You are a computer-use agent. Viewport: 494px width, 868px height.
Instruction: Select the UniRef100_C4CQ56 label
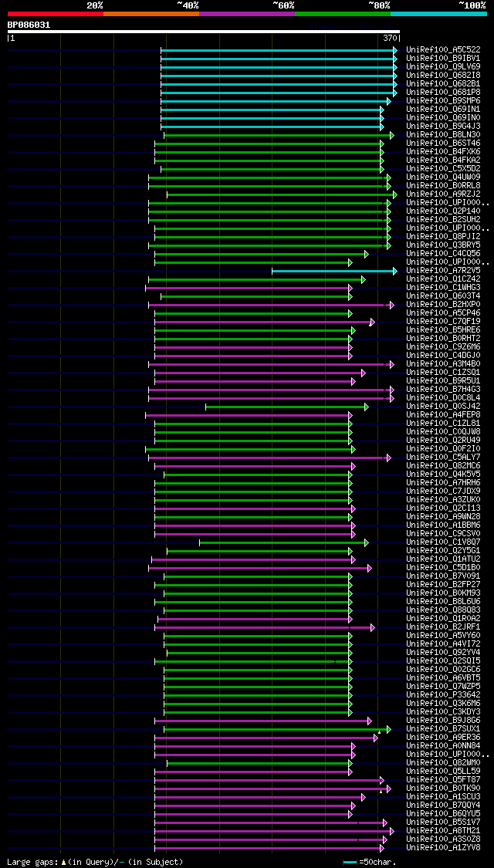443,253
